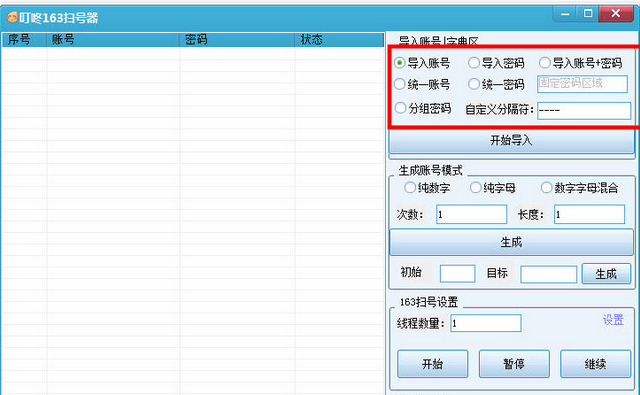640x395 pixels.
Task: Click the 初始 input box
Action: click(x=458, y=273)
